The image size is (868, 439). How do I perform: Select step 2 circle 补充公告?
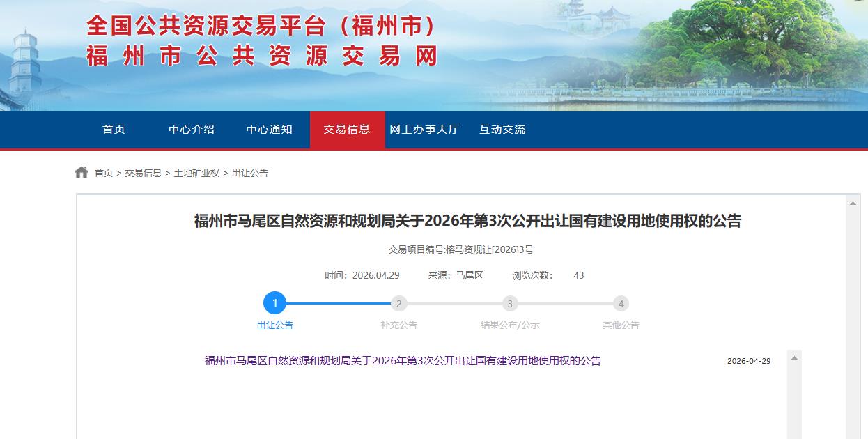point(398,304)
